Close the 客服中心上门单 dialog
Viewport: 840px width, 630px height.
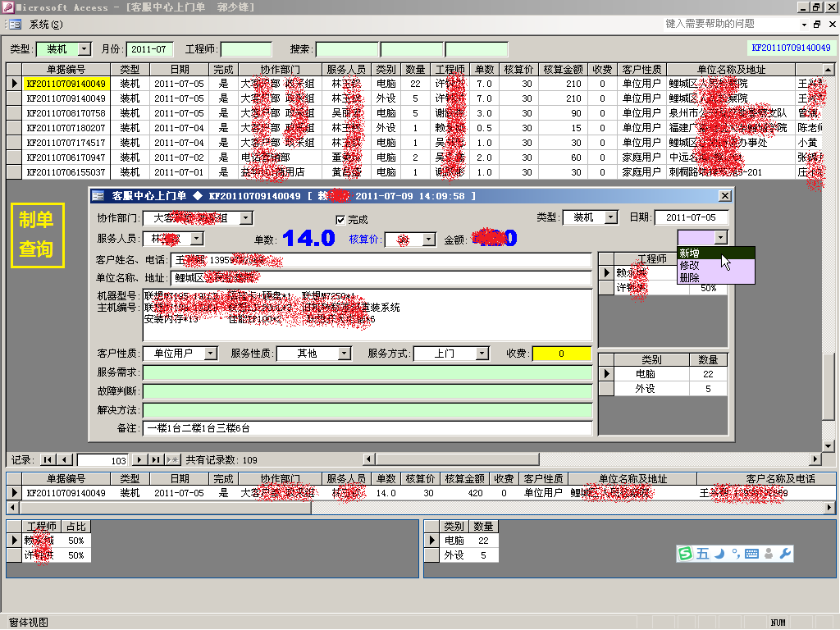pos(724,196)
